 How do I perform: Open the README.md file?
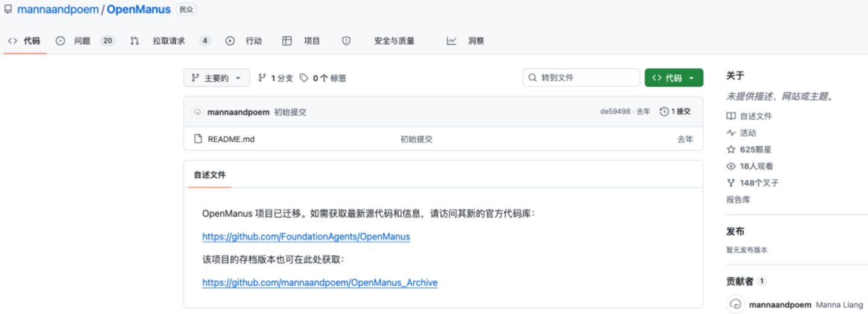coord(231,139)
